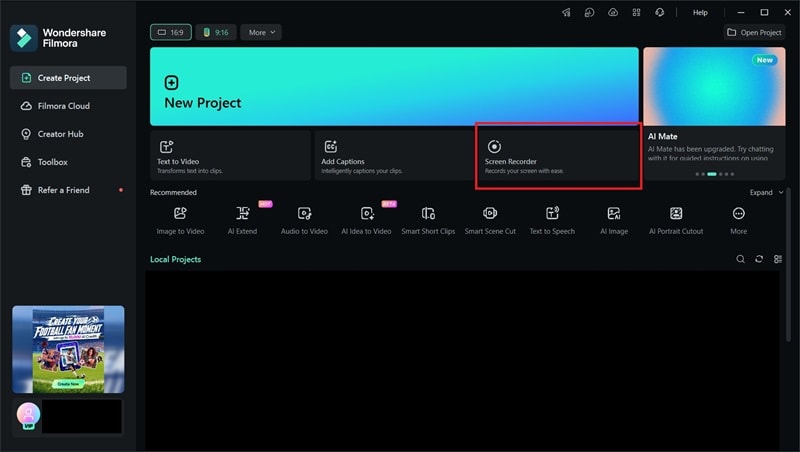This screenshot has height=452, width=800.
Task: Open the More aspect ratio dropdown
Action: [261, 32]
